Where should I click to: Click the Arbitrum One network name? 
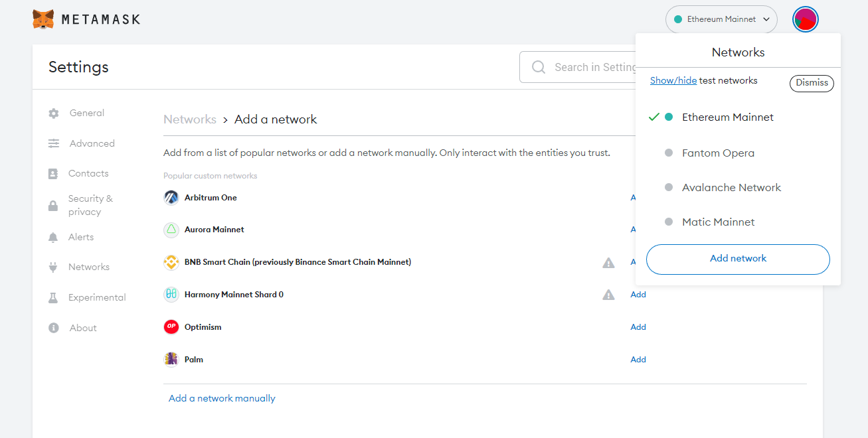(211, 198)
